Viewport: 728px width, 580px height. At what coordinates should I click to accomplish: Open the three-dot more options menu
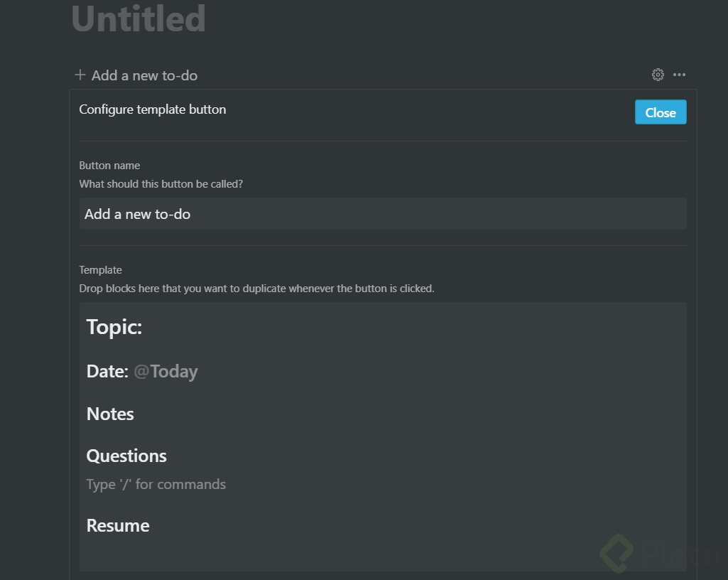(680, 75)
